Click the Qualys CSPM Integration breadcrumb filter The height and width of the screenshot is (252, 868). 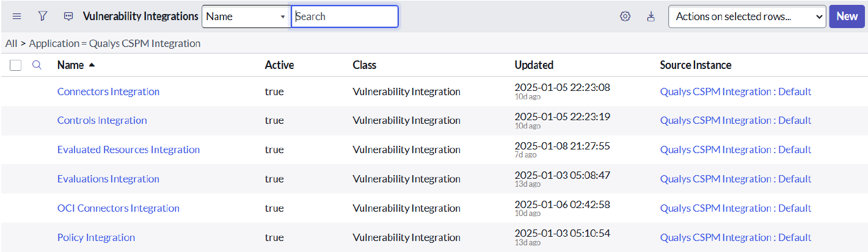(115, 43)
